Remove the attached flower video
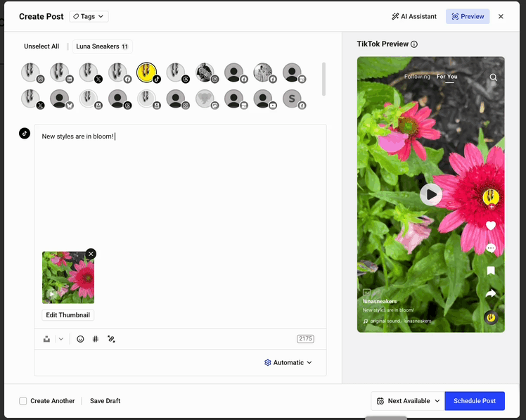Image resolution: width=526 pixels, height=420 pixels. [x=91, y=254]
